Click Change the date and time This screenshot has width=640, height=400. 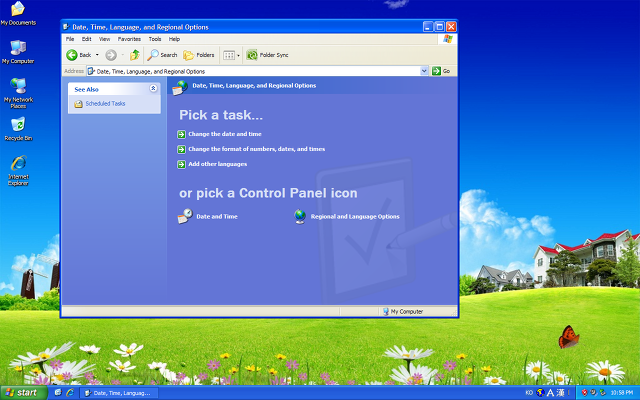(x=225, y=134)
